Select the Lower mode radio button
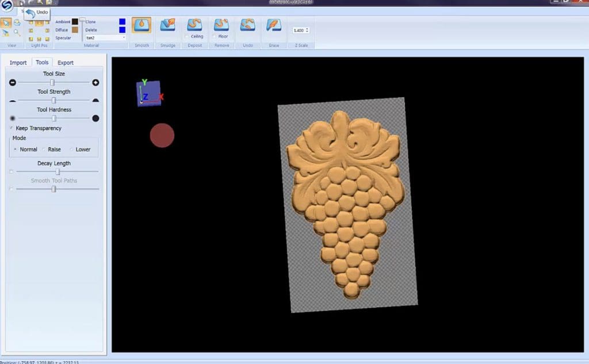 [x=71, y=150]
